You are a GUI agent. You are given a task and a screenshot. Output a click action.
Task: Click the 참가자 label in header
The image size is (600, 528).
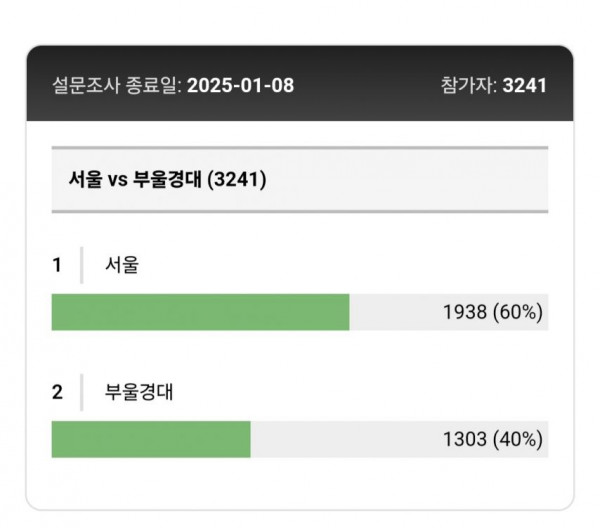click(469, 85)
